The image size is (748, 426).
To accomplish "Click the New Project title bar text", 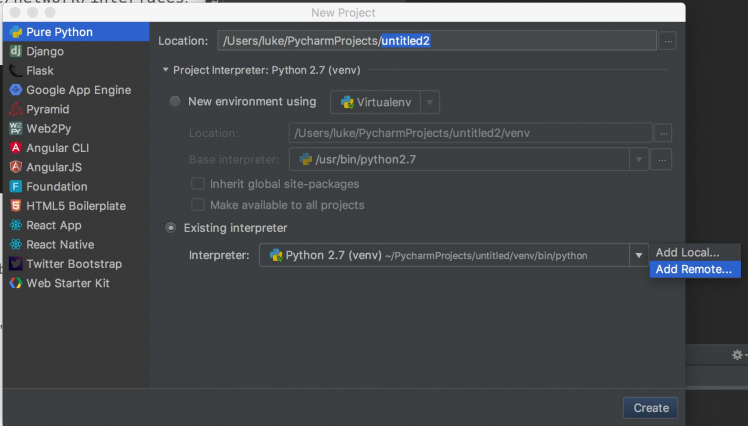I will click(x=343, y=13).
